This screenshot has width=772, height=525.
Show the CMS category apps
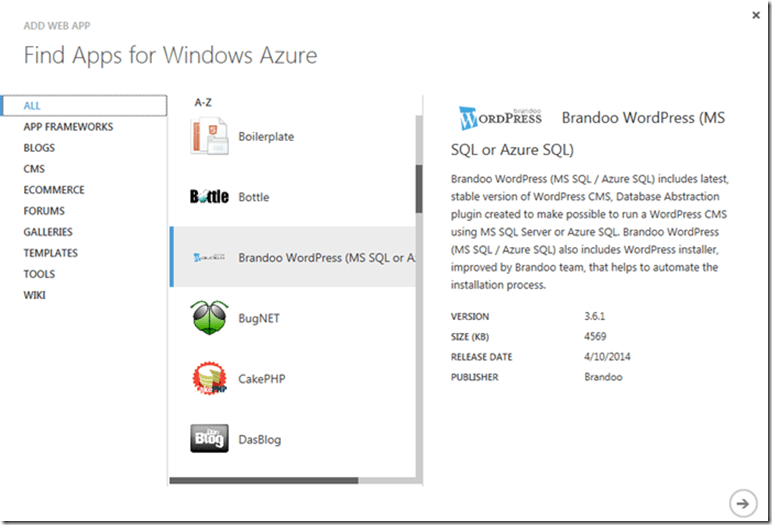click(x=34, y=169)
